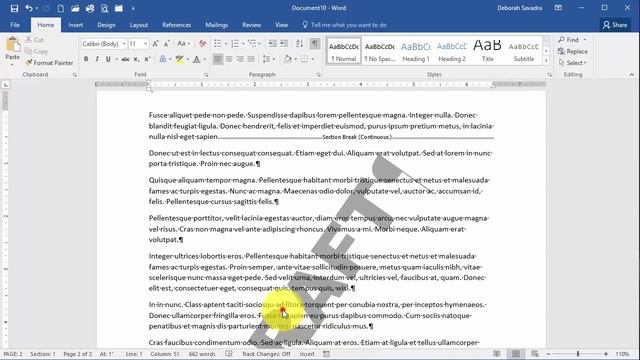Center-align the paragraph
The image size is (640, 360).
point(229,59)
